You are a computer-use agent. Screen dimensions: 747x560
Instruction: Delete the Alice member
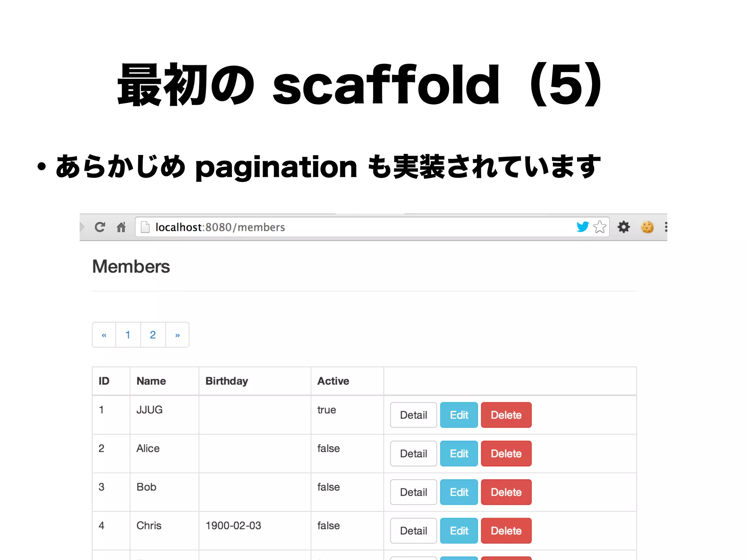click(506, 454)
